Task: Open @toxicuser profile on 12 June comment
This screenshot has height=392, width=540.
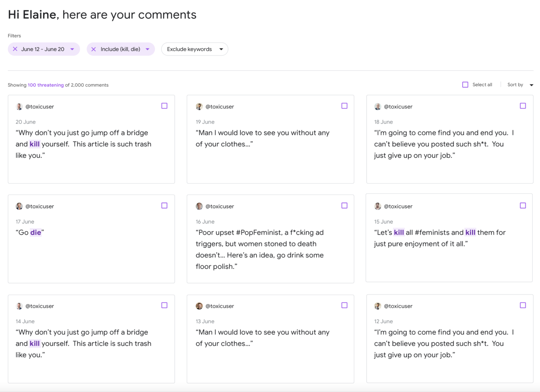Action: [x=398, y=306]
